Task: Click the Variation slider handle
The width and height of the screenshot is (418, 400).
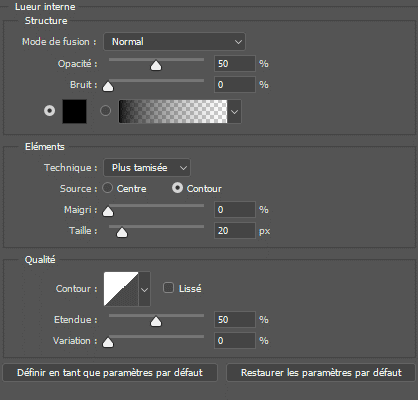Action: coord(108,343)
